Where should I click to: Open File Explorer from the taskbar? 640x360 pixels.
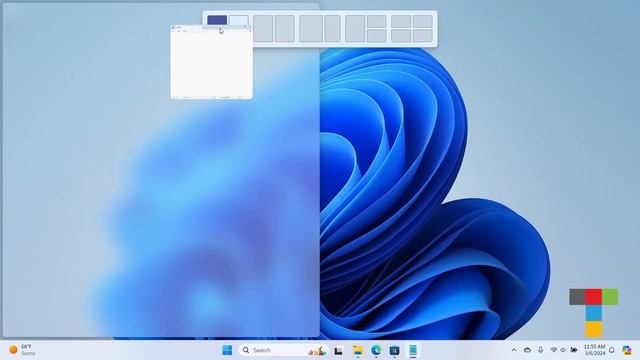click(358, 350)
